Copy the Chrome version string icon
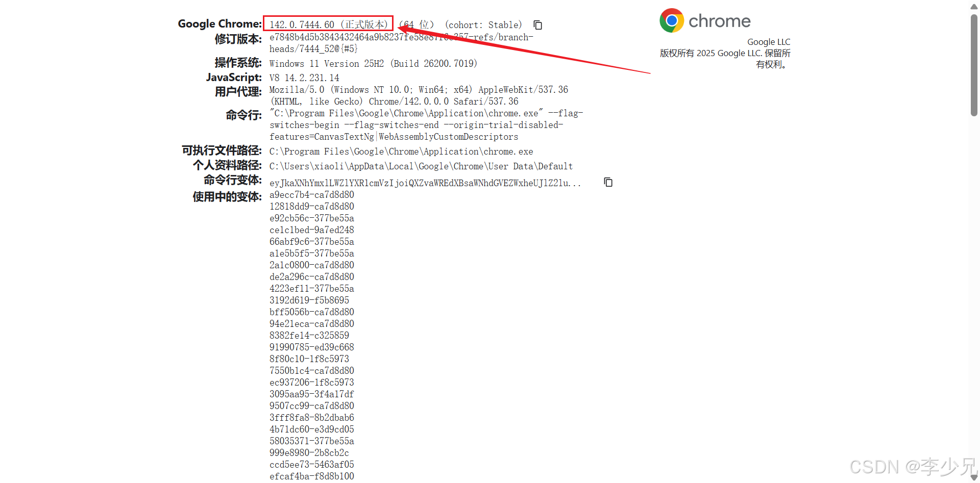The width and height of the screenshot is (980, 483). coord(537,25)
